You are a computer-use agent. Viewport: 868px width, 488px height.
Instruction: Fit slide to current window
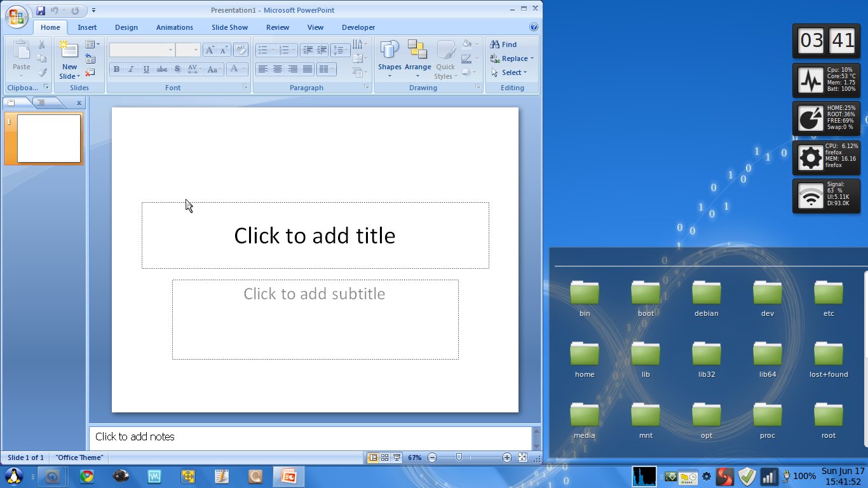click(x=522, y=457)
